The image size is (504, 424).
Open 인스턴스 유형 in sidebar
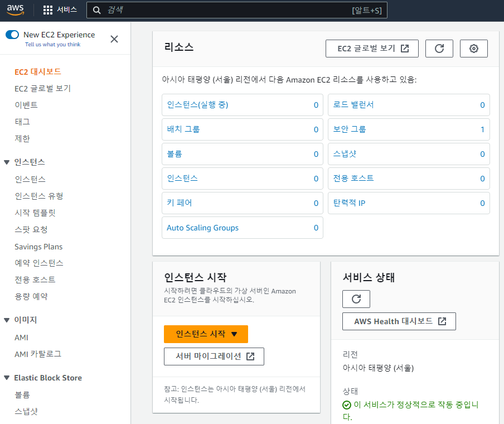39,196
